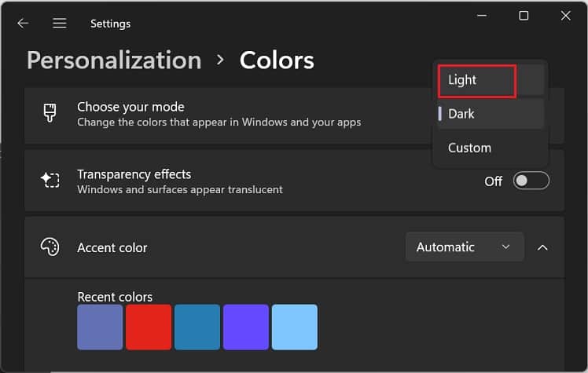This screenshot has height=373, width=588.
Task: Turn on Transparency effects switch
Action: pos(531,181)
